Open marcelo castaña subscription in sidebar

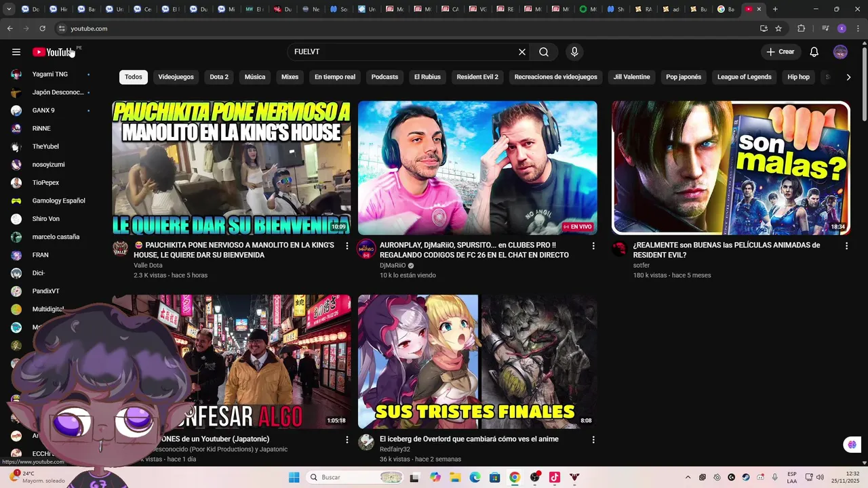pyautogui.click(x=51, y=237)
